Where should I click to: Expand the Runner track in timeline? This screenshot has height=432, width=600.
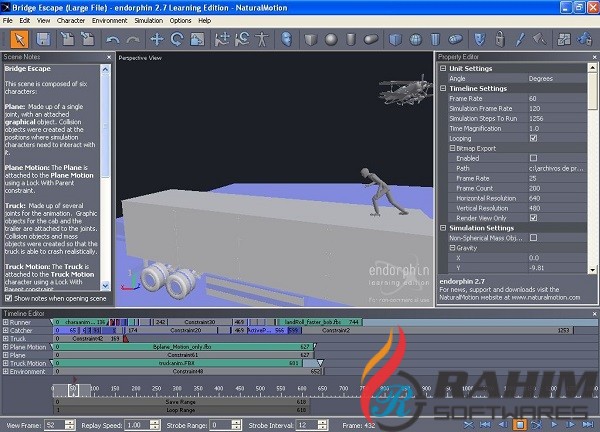click(5, 322)
